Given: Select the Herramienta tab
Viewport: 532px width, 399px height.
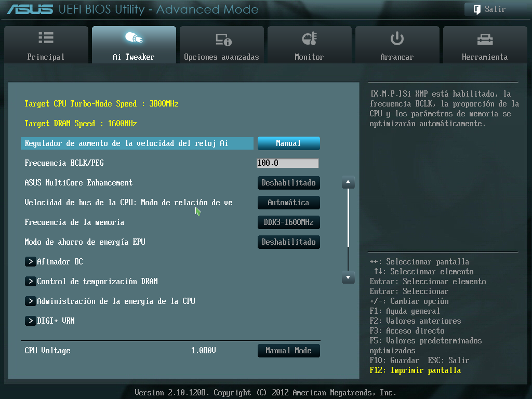Looking at the screenshot, I should click(485, 45).
